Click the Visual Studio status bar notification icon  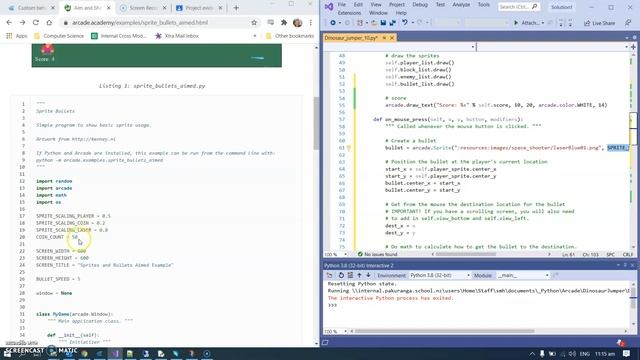pos(621,342)
